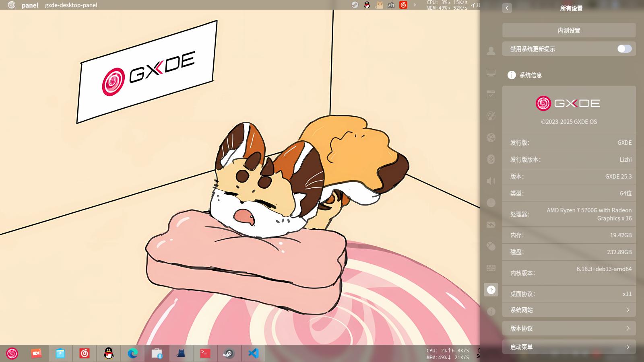The image size is (644, 362).
Task: Open the Accounts settings sidebar icon
Action: coord(491,51)
